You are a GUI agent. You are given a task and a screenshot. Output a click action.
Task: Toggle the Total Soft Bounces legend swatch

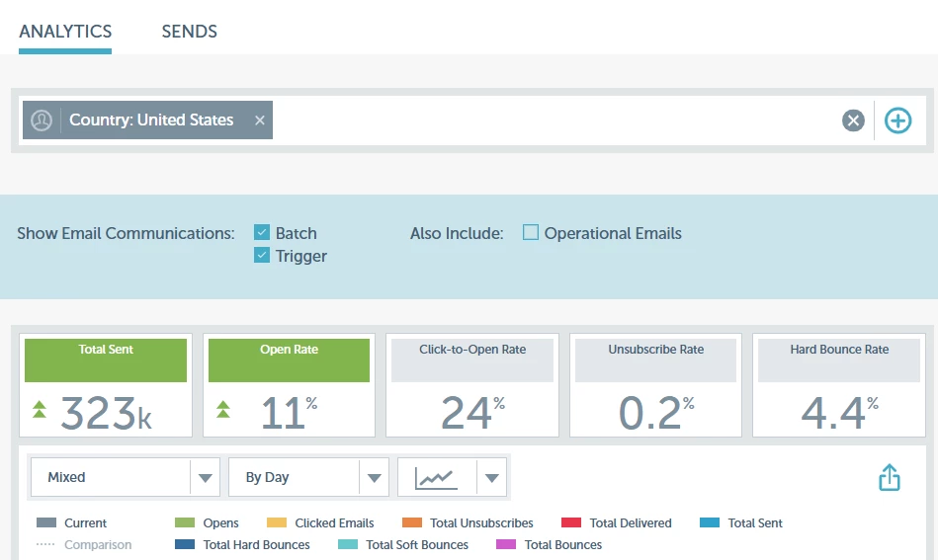[348, 544]
